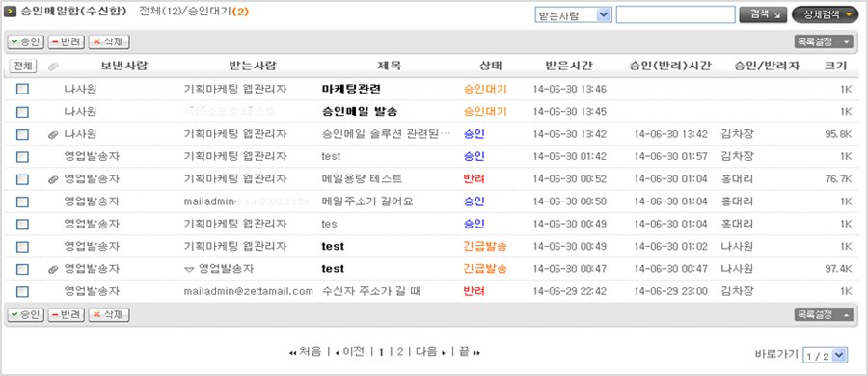The image size is (868, 376).
Task: Sort by 받은시간 column header
Action: 569,66
